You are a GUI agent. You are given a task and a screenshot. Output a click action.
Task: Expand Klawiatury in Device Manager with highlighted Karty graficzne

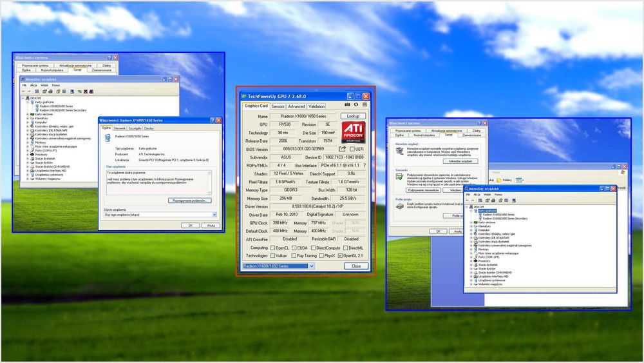click(x=471, y=226)
